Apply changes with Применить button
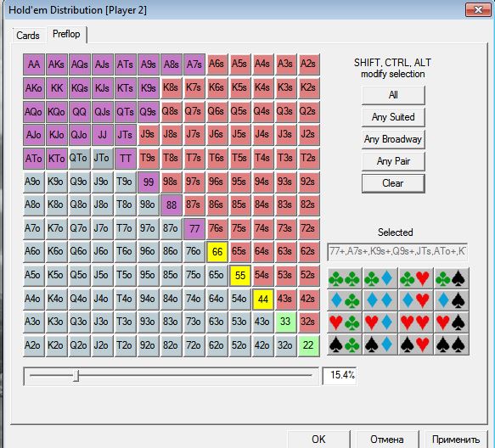 456,440
